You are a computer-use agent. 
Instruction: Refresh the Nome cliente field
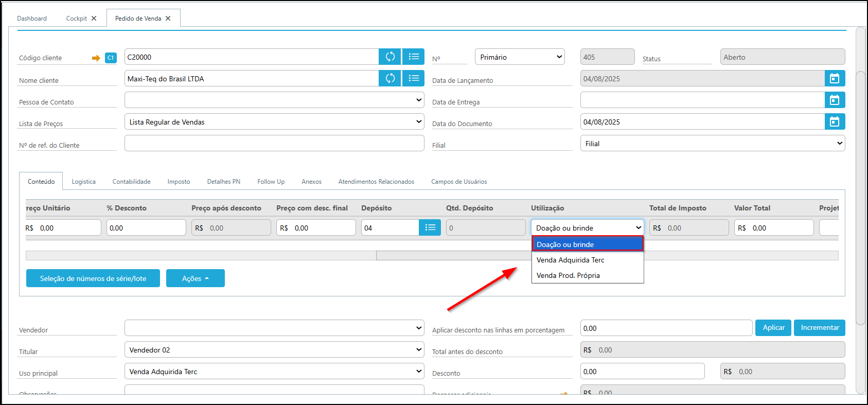click(x=390, y=78)
